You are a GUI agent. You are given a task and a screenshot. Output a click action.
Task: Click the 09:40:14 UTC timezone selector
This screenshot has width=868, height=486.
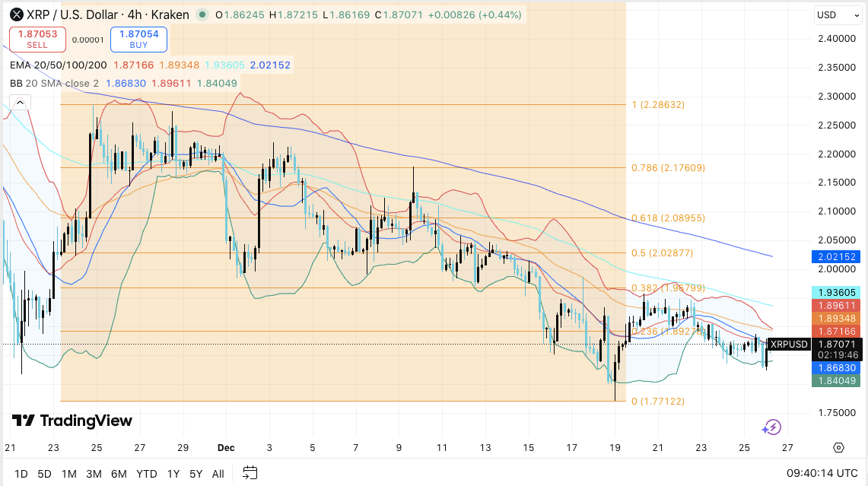click(822, 473)
